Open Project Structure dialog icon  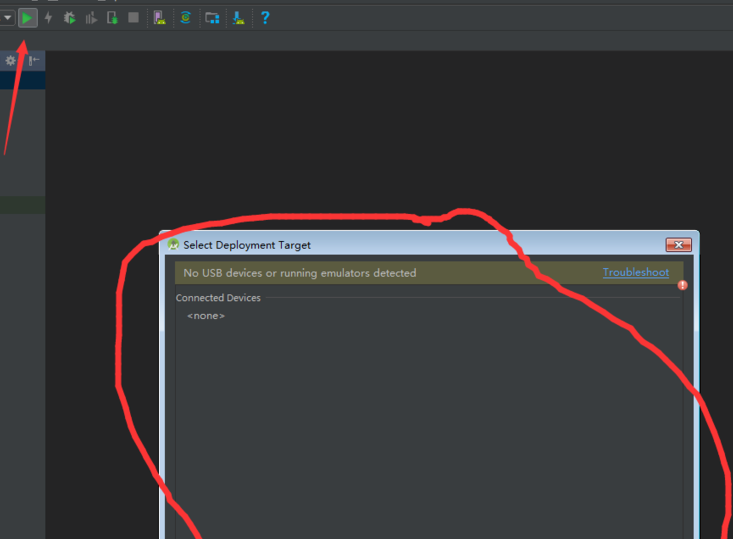[x=212, y=17]
